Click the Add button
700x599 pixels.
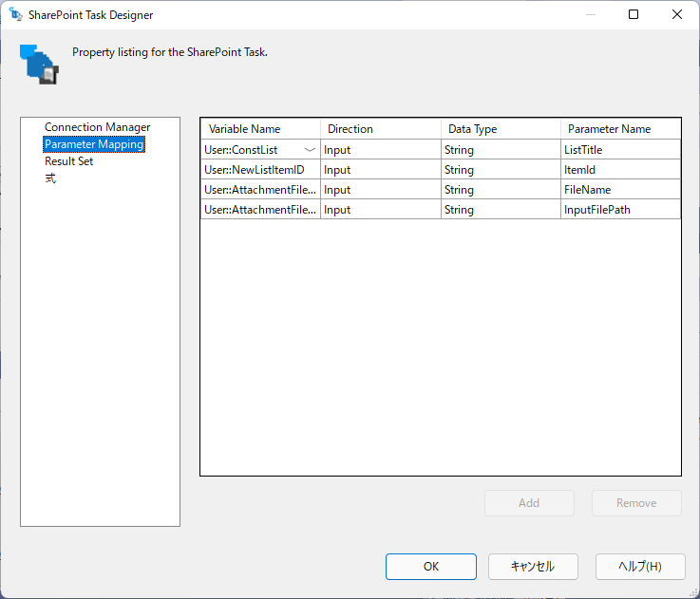529,503
